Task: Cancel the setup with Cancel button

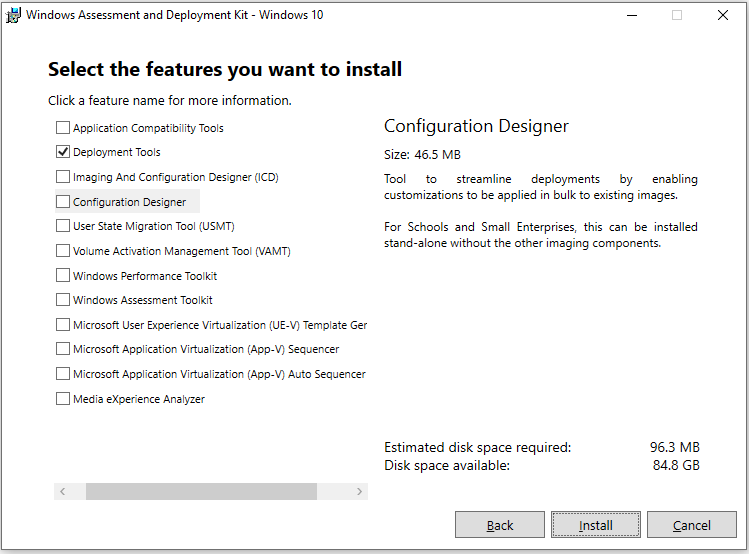Action: [x=692, y=525]
